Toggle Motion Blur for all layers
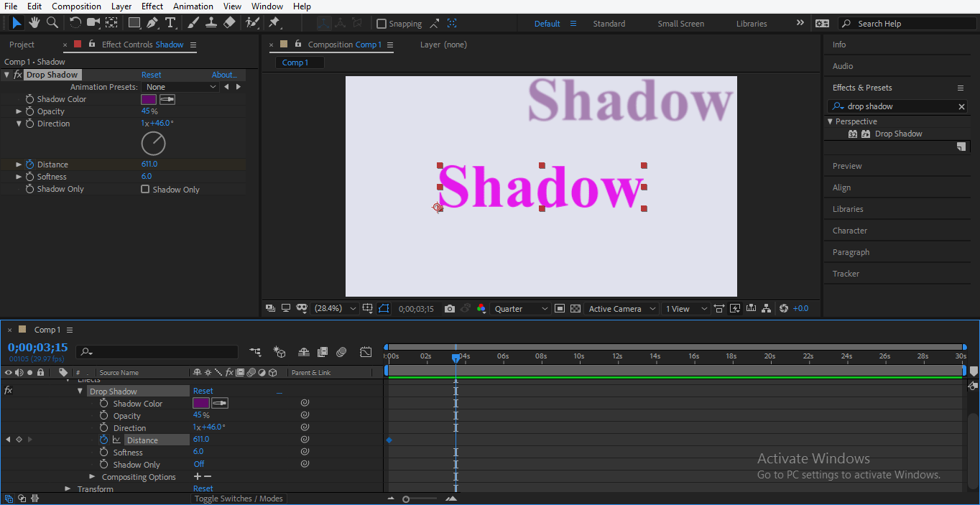The image size is (980, 505). click(341, 352)
